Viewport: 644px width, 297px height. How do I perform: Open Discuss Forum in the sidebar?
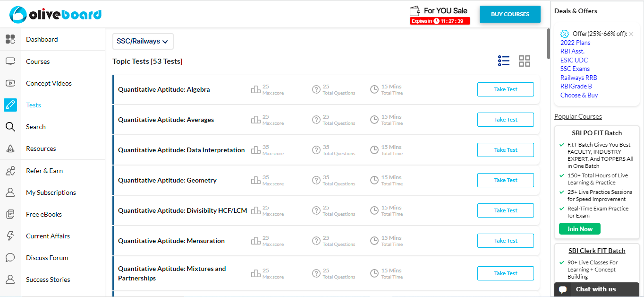[47, 258]
